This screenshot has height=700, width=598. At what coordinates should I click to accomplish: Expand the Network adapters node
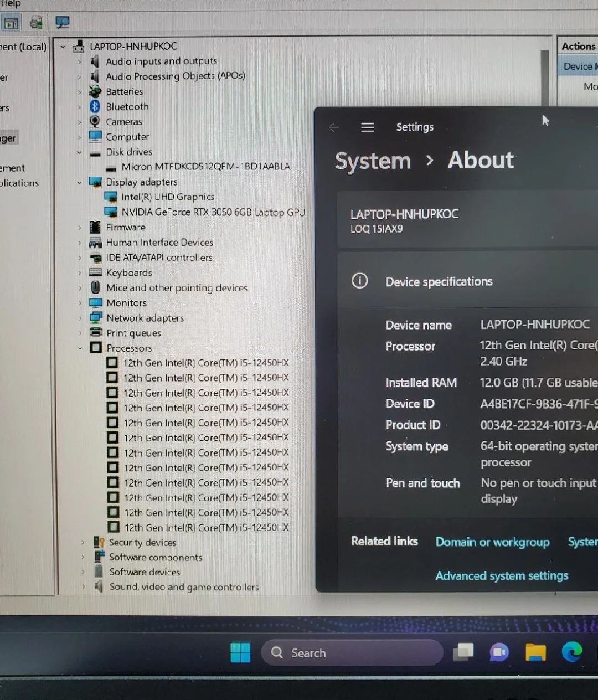click(x=80, y=318)
